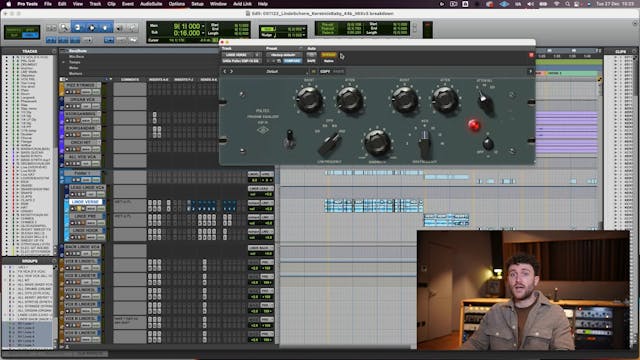Select the ORGAN VCA track name
640x360 pixels.
click(x=83, y=100)
